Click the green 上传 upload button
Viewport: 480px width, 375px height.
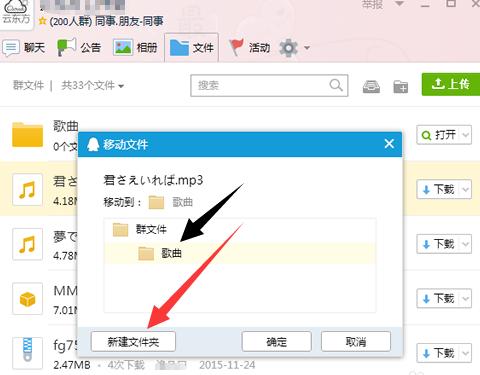(x=451, y=84)
